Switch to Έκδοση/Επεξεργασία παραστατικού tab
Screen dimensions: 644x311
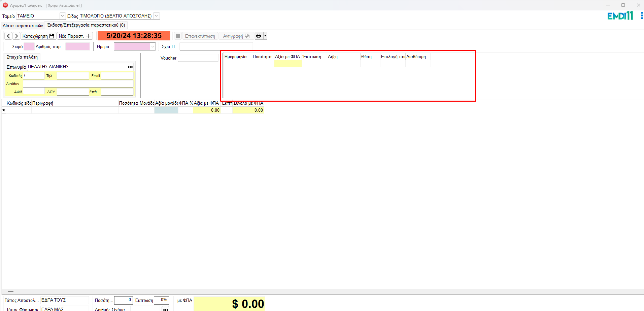pyautogui.click(x=86, y=25)
